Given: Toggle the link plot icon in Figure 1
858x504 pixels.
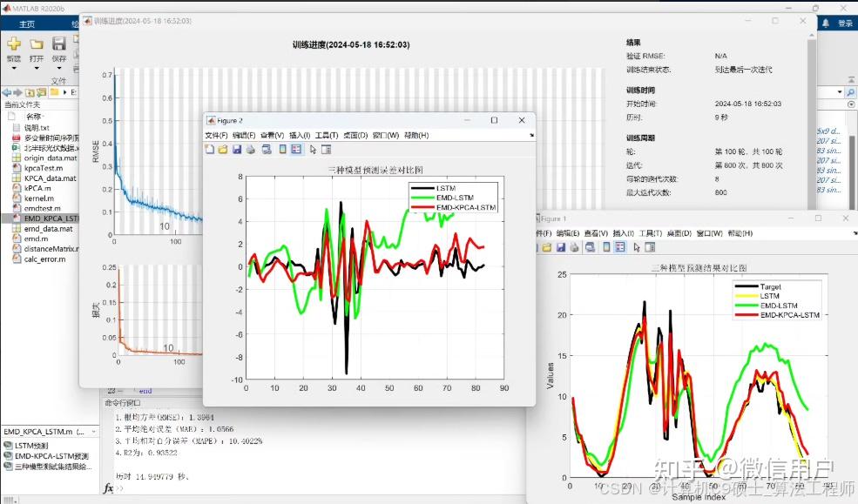Looking at the screenshot, I should tap(591, 247).
